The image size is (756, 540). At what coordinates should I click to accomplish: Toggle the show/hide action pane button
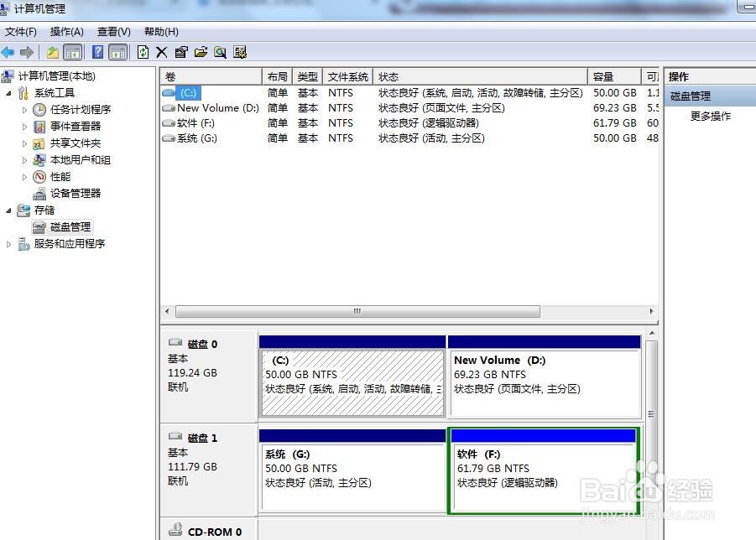pos(118,52)
